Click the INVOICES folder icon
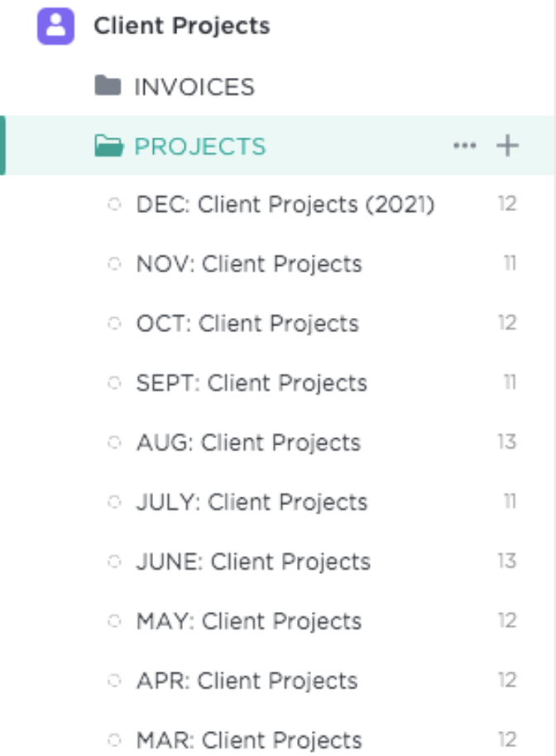 (108, 86)
